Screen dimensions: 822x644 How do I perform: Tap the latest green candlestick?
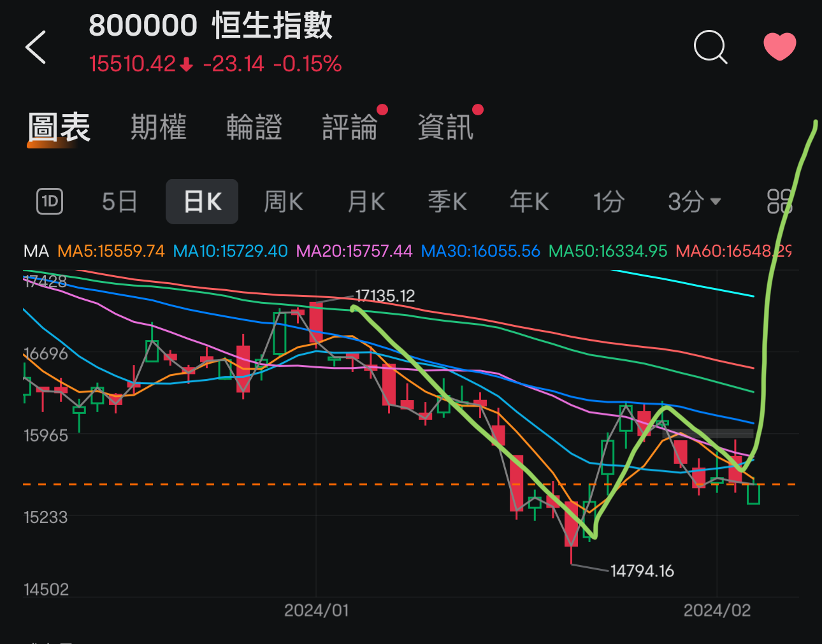tap(753, 494)
